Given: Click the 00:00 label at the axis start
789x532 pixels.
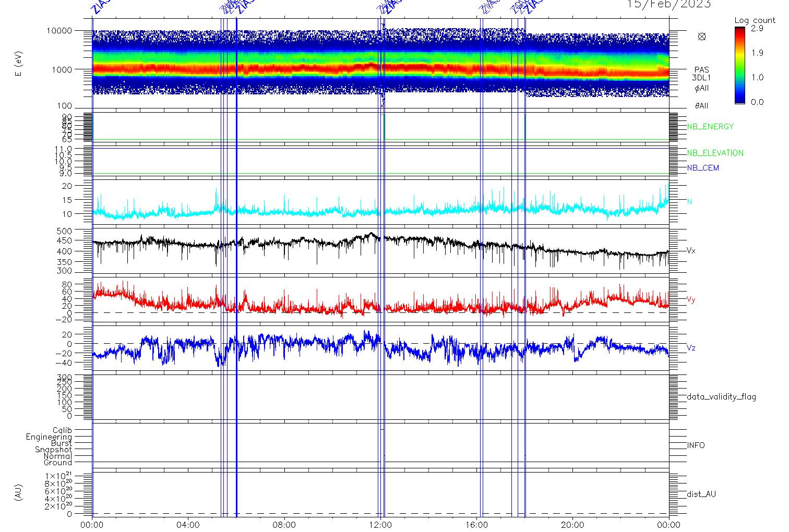Looking at the screenshot, I should (x=92, y=525).
